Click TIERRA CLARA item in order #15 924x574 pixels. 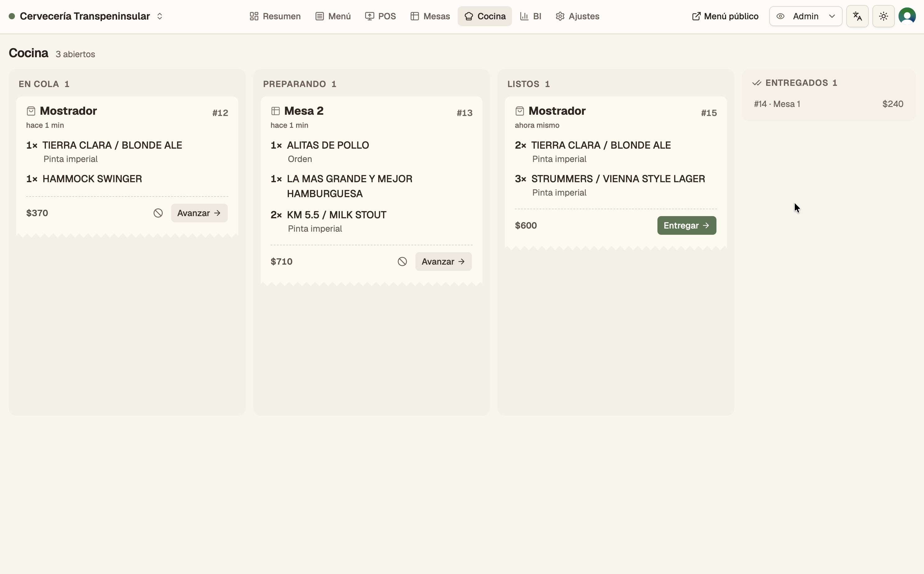(601, 146)
